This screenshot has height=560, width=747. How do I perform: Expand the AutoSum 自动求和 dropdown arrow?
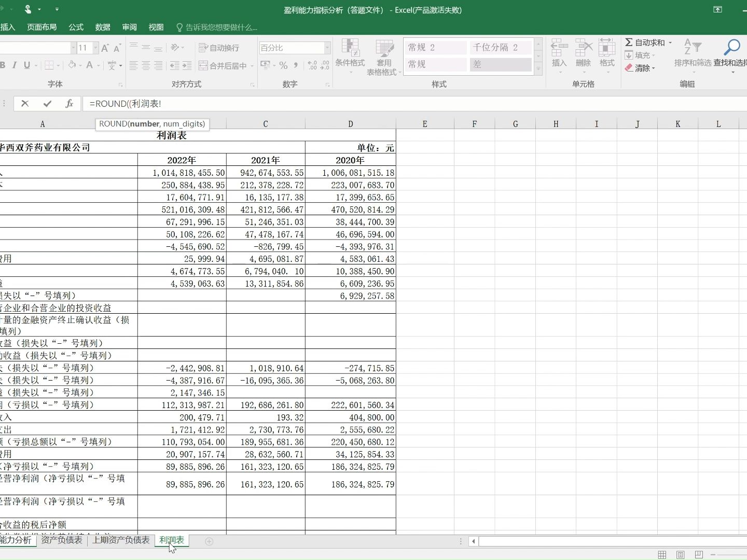pyautogui.click(x=670, y=43)
